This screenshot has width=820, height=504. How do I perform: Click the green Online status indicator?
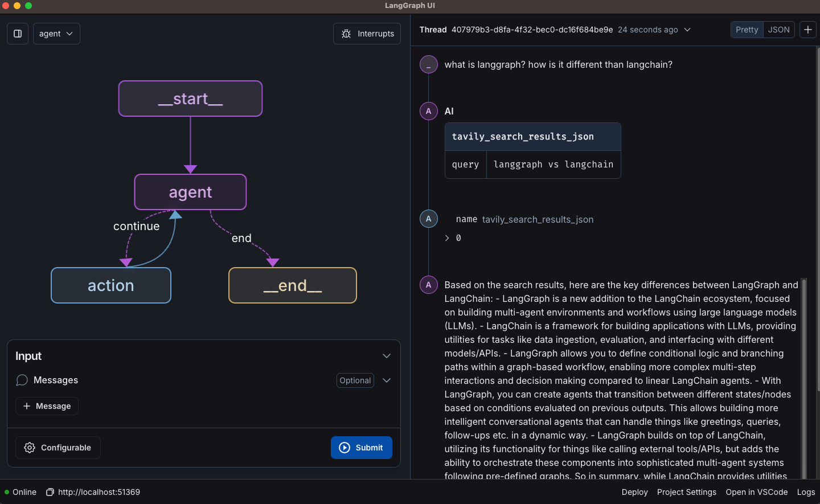6,492
